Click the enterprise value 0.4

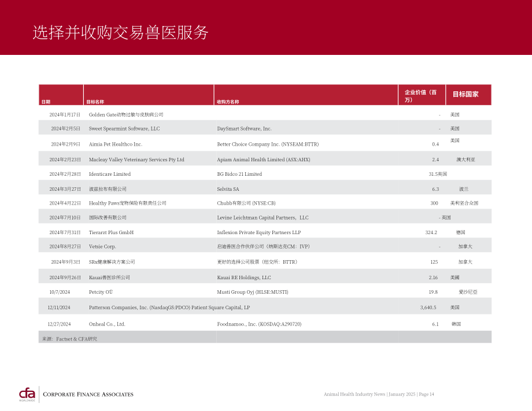435,144
